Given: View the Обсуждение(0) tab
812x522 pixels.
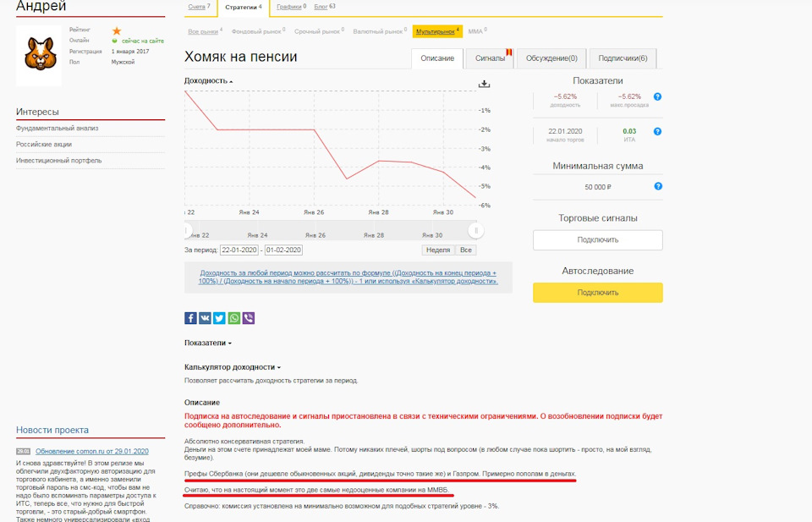Looking at the screenshot, I should [x=551, y=58].
